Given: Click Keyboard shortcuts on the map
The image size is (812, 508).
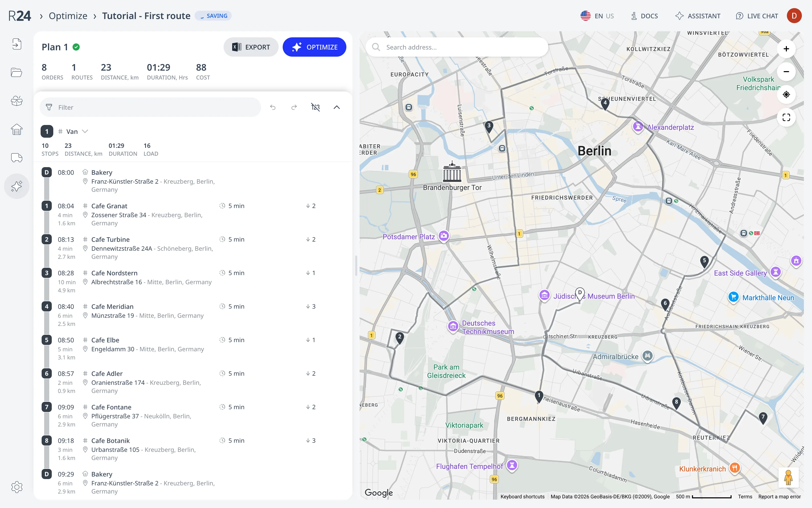Looking at the screenshot, I should tap(522, 497).
